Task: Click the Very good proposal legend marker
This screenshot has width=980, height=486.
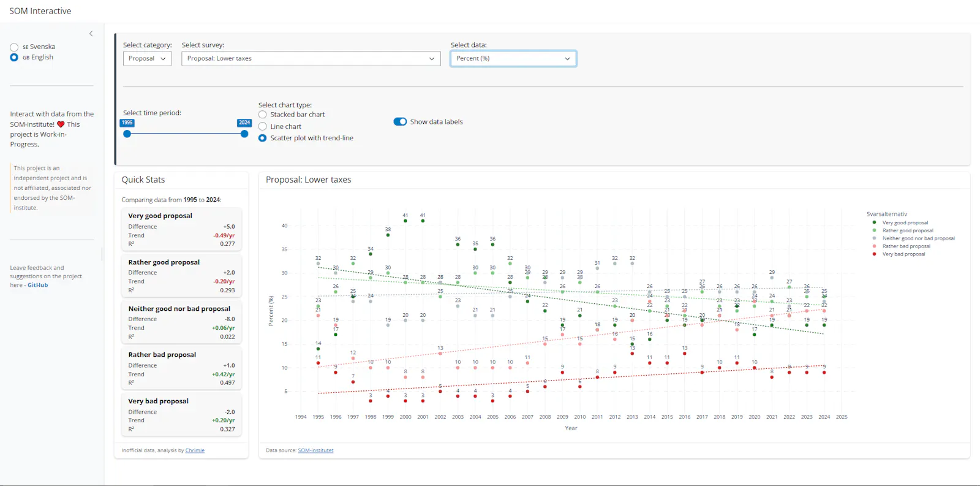Action: tap(874, 223)
